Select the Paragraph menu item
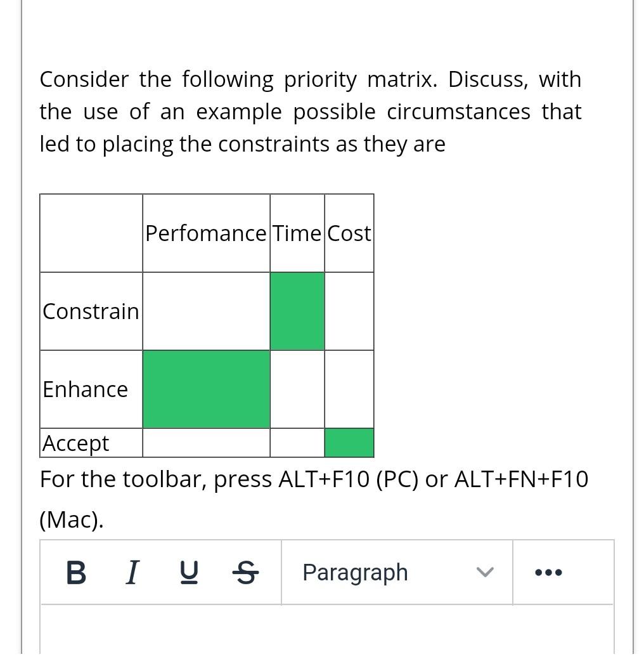Screen dimensions: 644x666 click(355, 572)
